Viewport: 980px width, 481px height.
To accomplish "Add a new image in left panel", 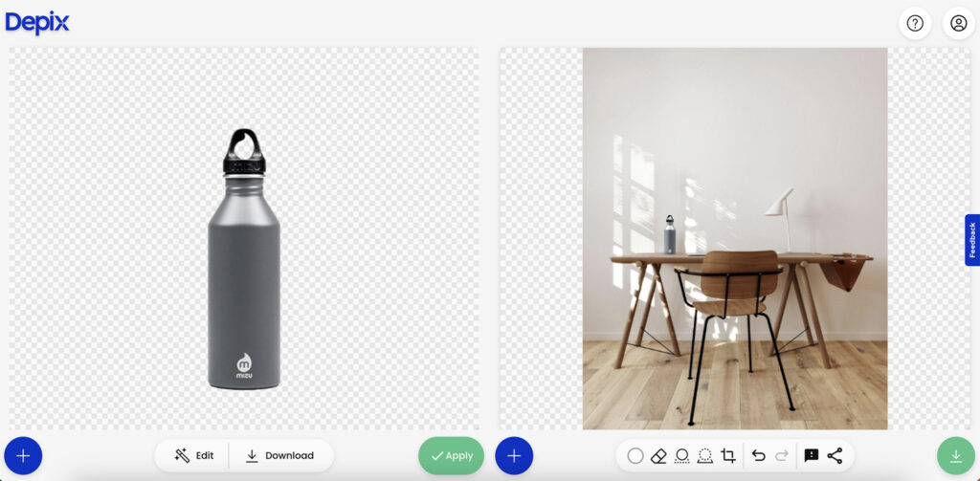I will click(x=23, y=455).
